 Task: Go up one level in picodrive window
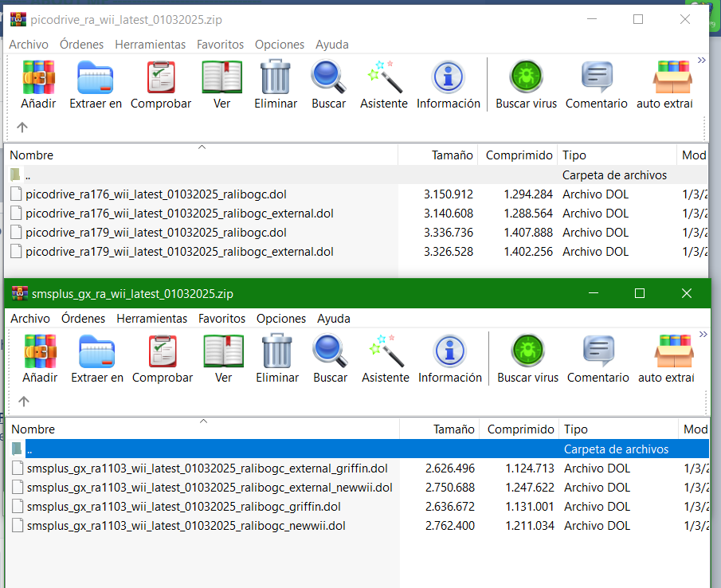(22, 127)
